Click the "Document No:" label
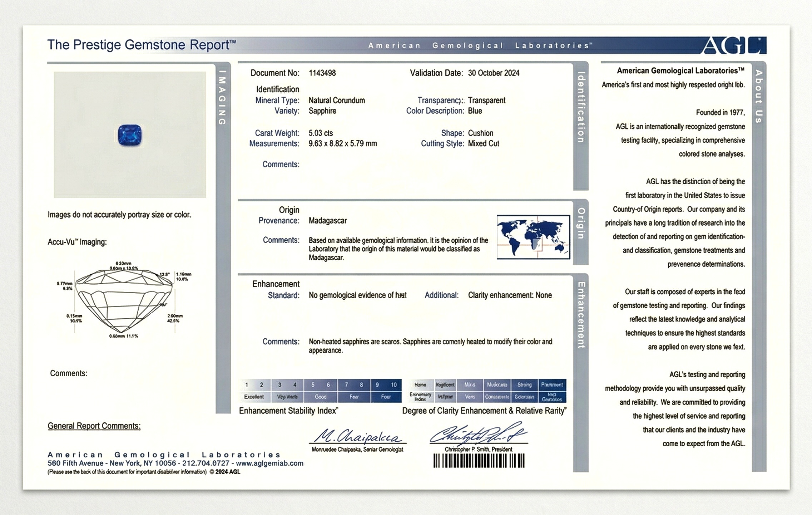This screenshot has height=515, width=812. tap(275, 73)
